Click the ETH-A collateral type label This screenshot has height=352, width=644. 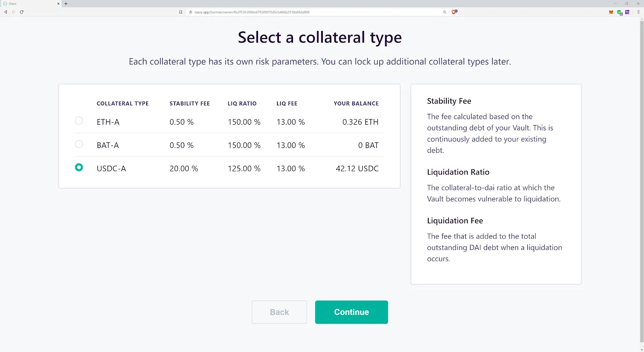pos(108,122)
